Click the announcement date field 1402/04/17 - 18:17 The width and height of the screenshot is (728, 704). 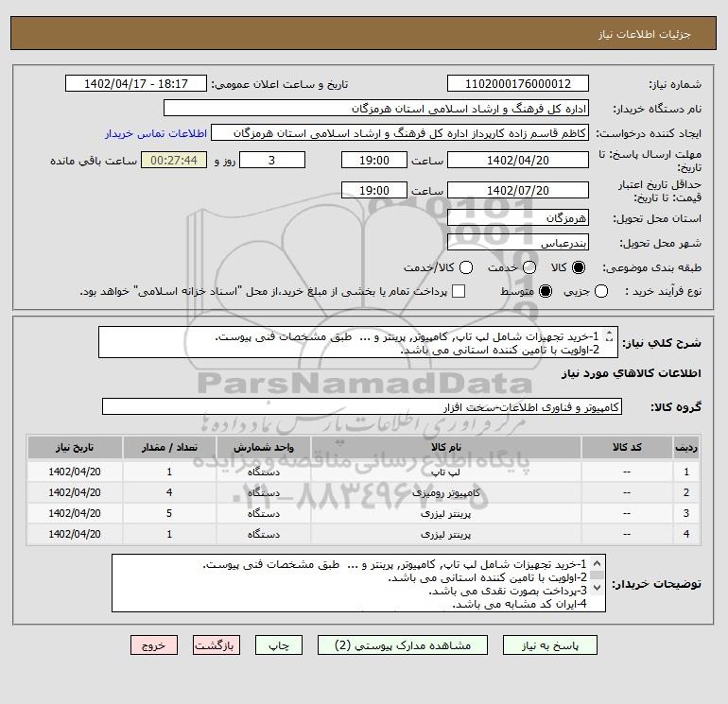pos(136,84)
